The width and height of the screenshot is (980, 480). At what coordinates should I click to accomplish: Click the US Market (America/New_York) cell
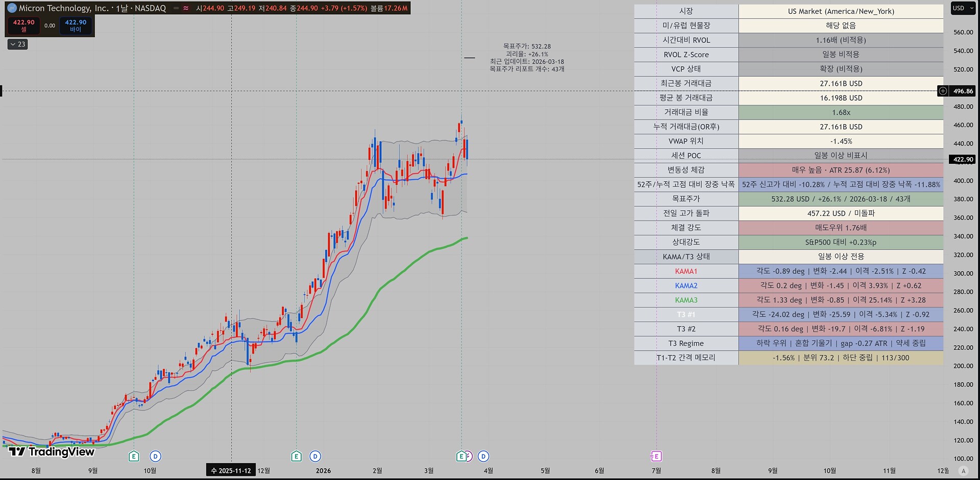[x=841, y=11]
